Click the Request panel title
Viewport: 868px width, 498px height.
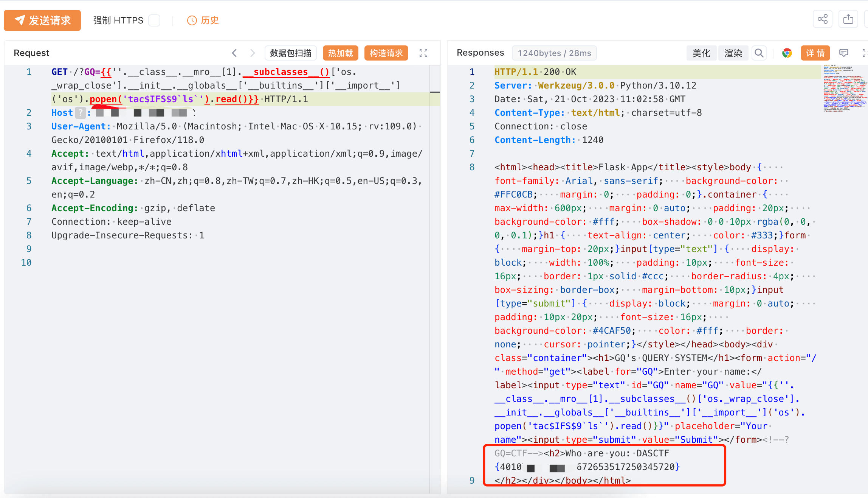click(31, 53)
